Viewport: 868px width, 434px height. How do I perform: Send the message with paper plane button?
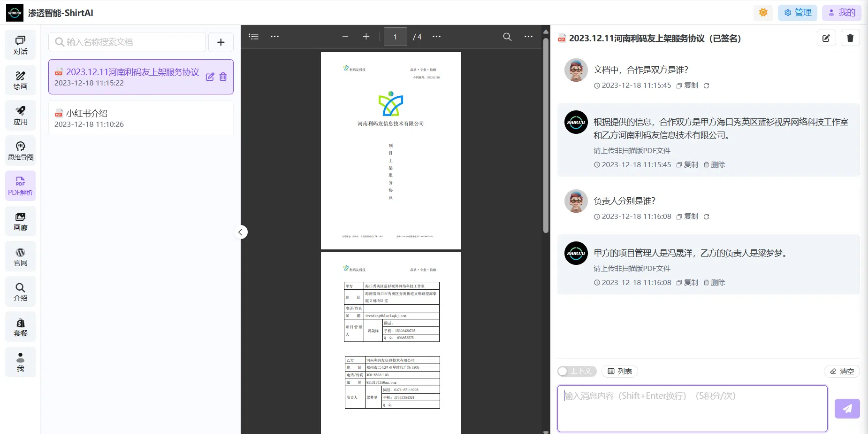pyautogui.click(x=847, y=409)
